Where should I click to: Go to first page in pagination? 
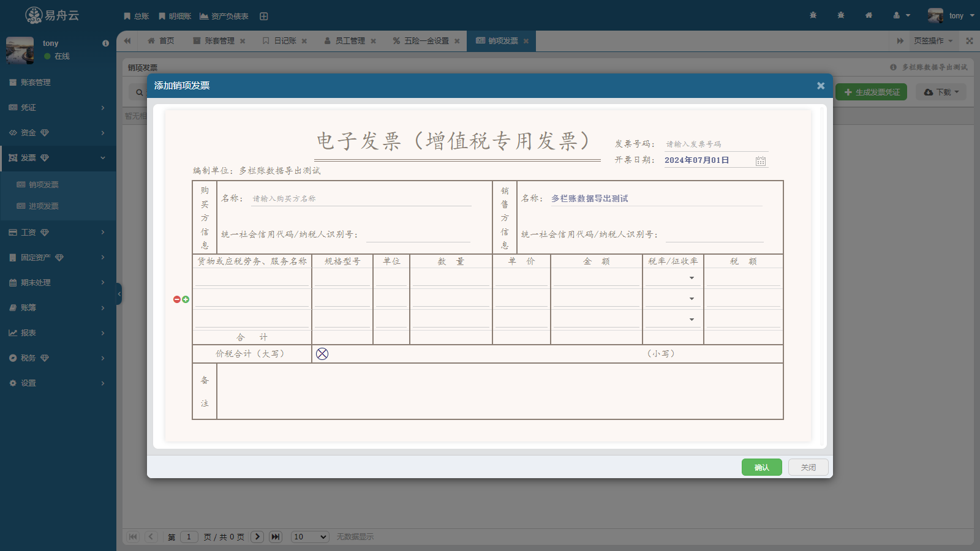tap(133, 537)
